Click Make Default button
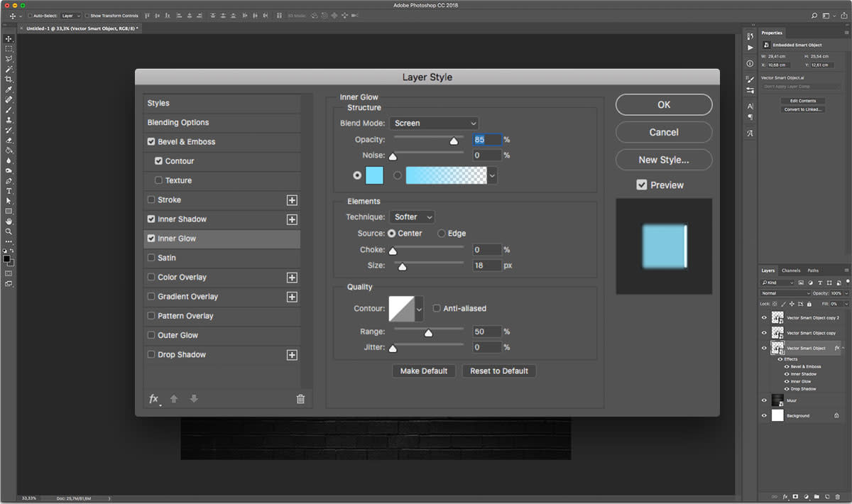The width and height of the screenshot is (852, 504). 424,371
